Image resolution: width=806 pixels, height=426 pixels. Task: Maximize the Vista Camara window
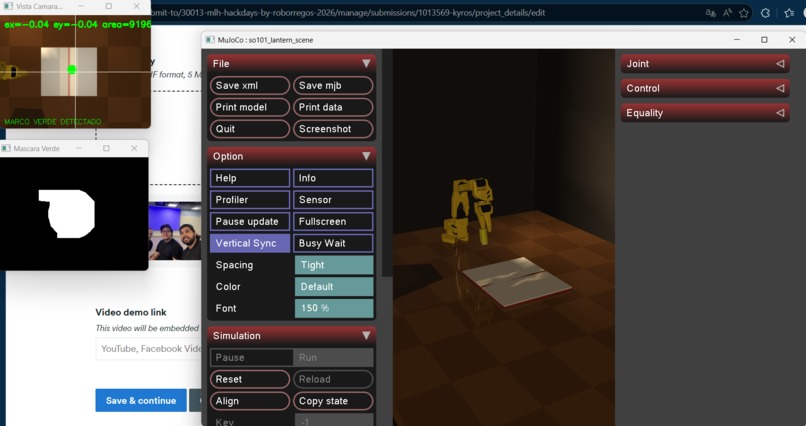pyautogui.click(x=108, y=6)
